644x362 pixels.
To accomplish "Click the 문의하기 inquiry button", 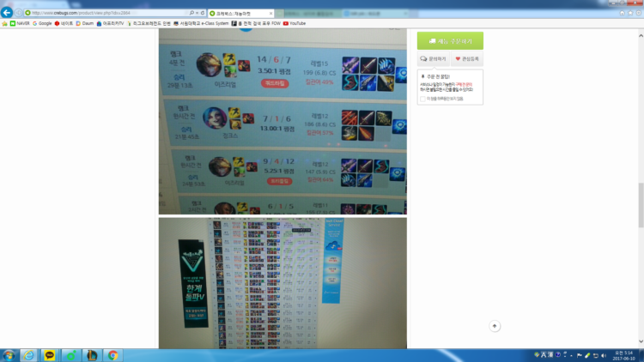I will [x=433, y=59].
